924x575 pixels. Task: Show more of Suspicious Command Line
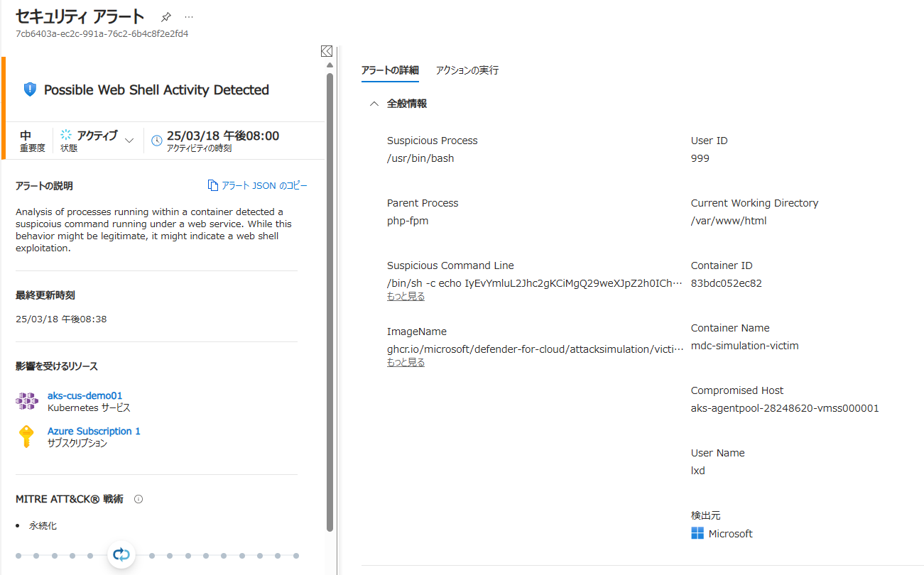tap(406, 296)
